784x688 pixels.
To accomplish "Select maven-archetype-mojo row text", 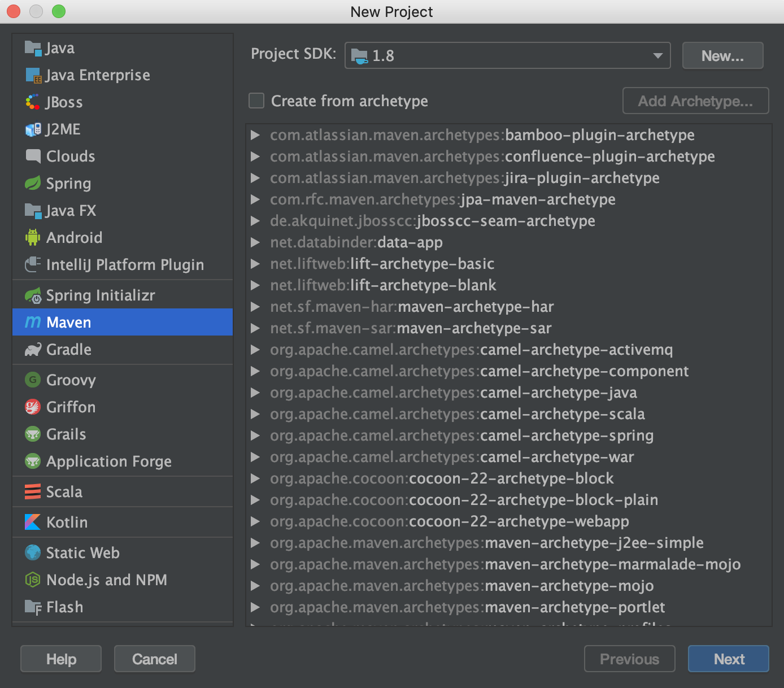I will [x=462, y=586].
